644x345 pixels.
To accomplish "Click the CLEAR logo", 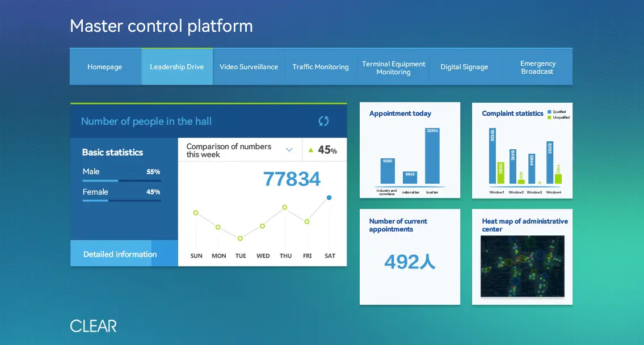I will 93,326.
